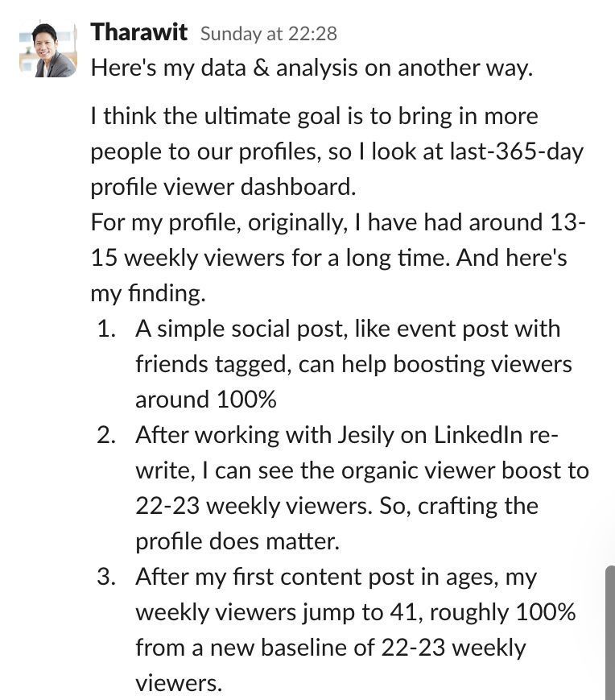Click the "22-23 weekly viewers. So, crafting" line
The width and height of the screenshot is (615, 700).
(x=336, y=506)
